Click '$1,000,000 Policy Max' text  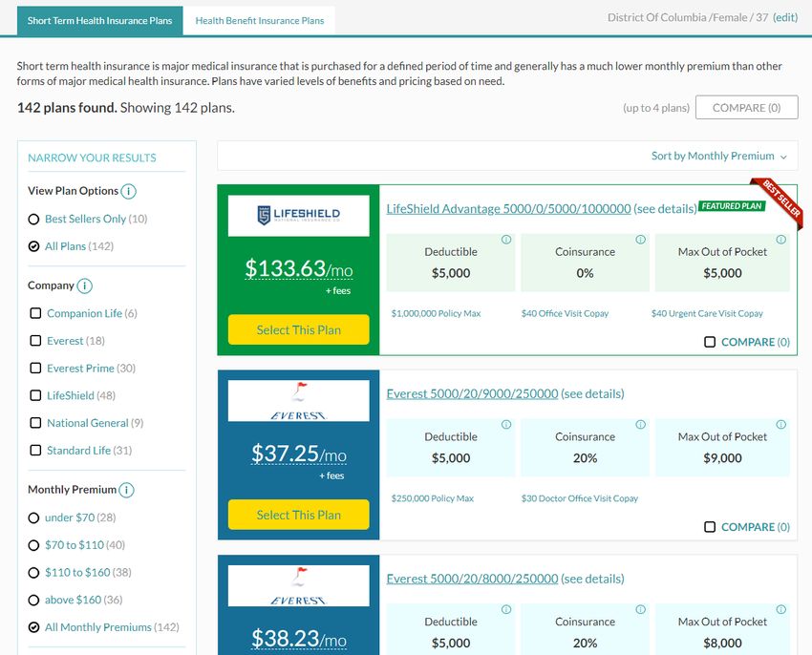click(x=436, y=314)
